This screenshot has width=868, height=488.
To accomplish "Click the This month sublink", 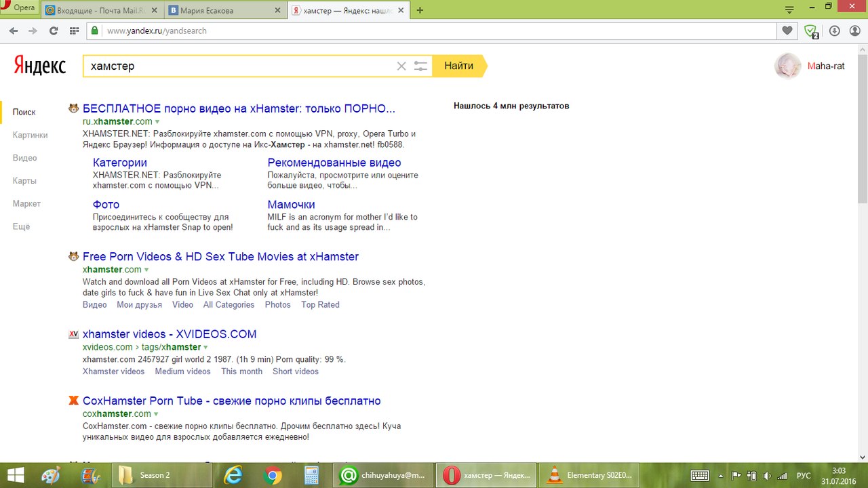I will (x=241, y=371).
